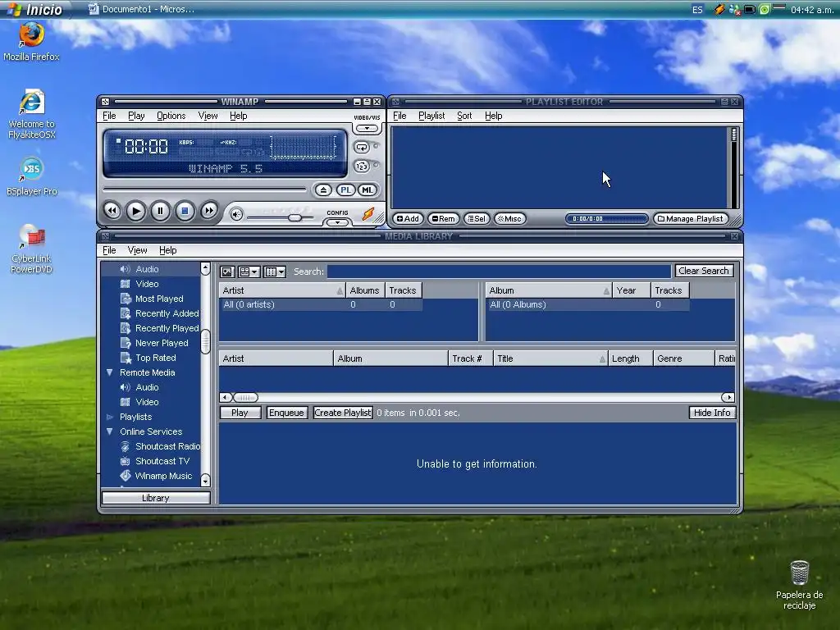The width and height of the screenshot is (840, 630).
Task: Open the Media Library View menu
Action: coord(137,250)
